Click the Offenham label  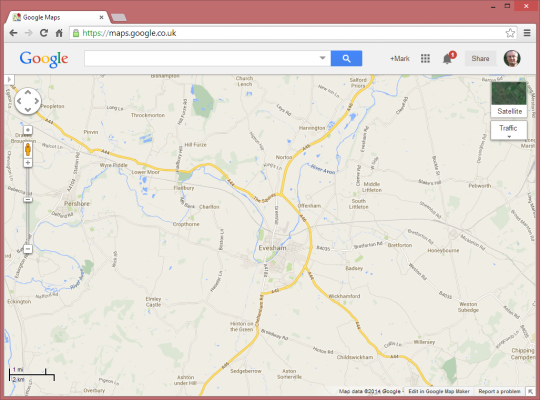point(309,206)
